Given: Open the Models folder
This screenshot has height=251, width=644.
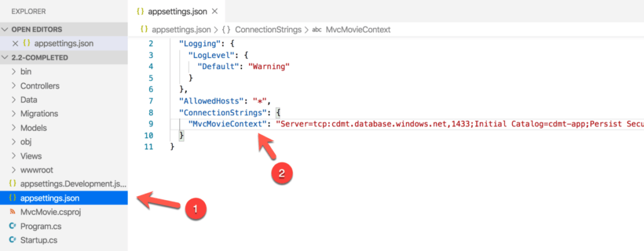Looking at the screenshot, I should point(34,128).
